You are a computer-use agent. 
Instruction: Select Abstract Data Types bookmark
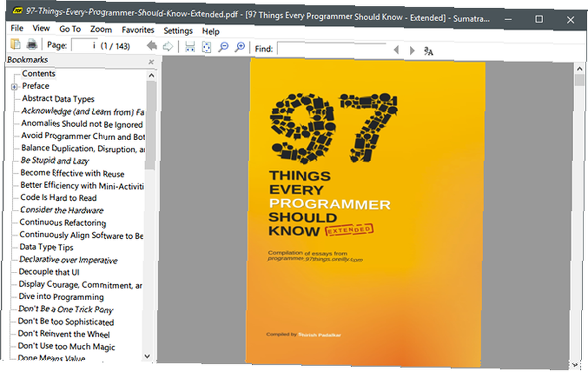[x=58, y=99]
